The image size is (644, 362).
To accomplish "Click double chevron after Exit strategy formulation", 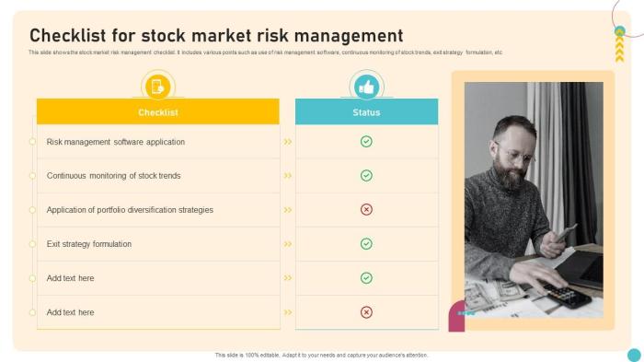I will (x=288, y=244).
